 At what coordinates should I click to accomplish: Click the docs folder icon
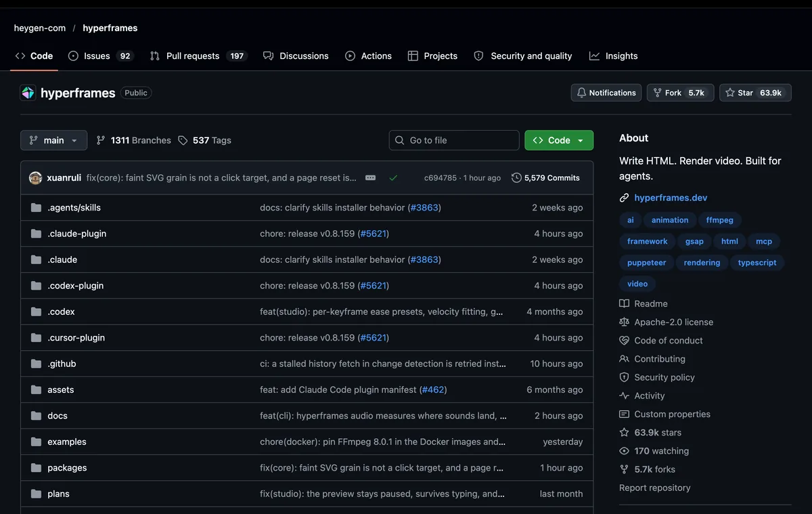[x=36, y=416]
